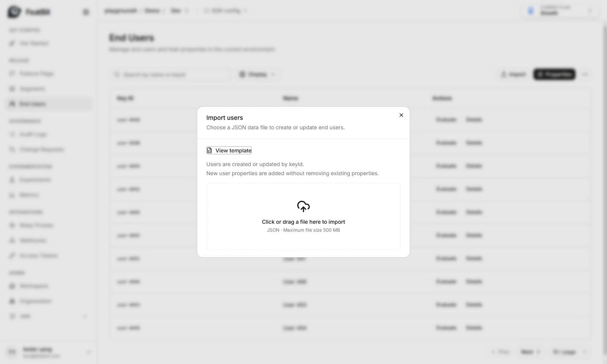The height and width of the screenshot is (364, 607).
Task: Open the View template button
Action: click(229, 151)
